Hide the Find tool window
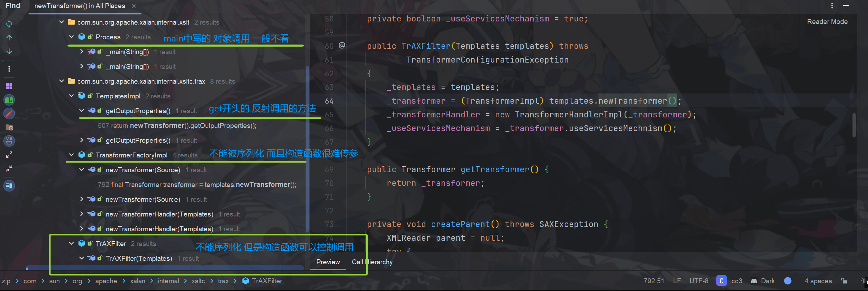Image resolution: width=868 pixels, height=291 pixels. click(x=846, y=6)
